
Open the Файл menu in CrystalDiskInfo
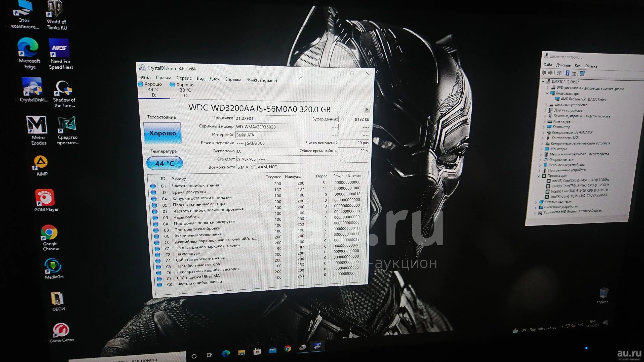point(145,77)
